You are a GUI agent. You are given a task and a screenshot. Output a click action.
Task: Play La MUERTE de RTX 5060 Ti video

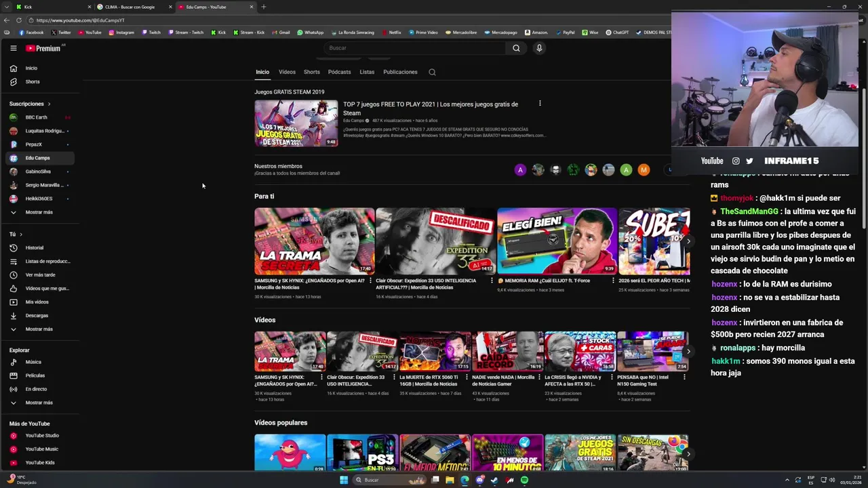click(435, 351)
